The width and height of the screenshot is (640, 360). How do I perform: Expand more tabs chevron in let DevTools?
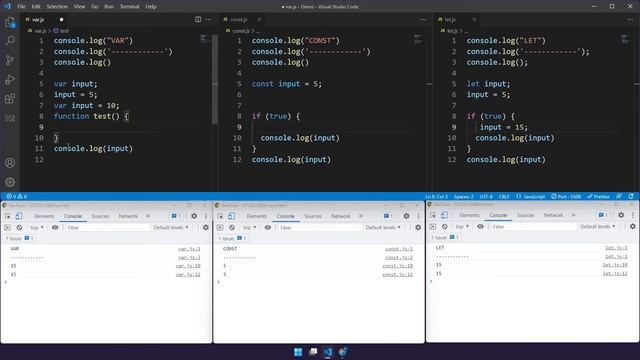pyautogui.click(x=573, y=215)
